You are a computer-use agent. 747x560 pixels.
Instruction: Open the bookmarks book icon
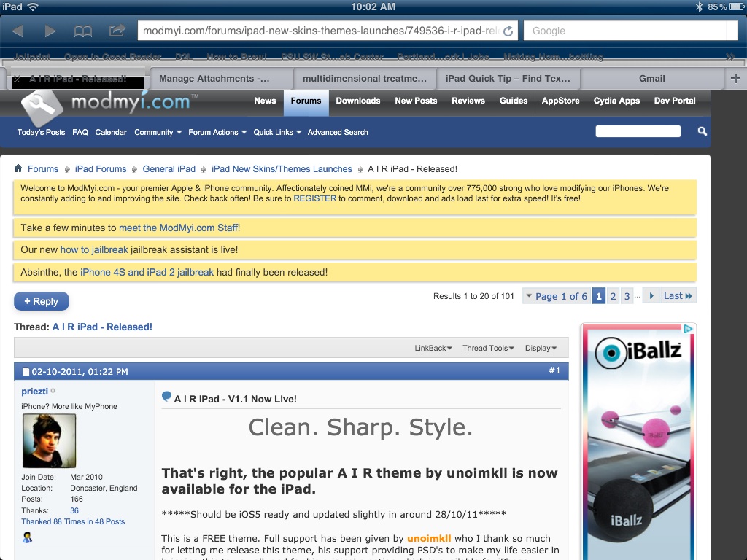[x=83, y=31]
